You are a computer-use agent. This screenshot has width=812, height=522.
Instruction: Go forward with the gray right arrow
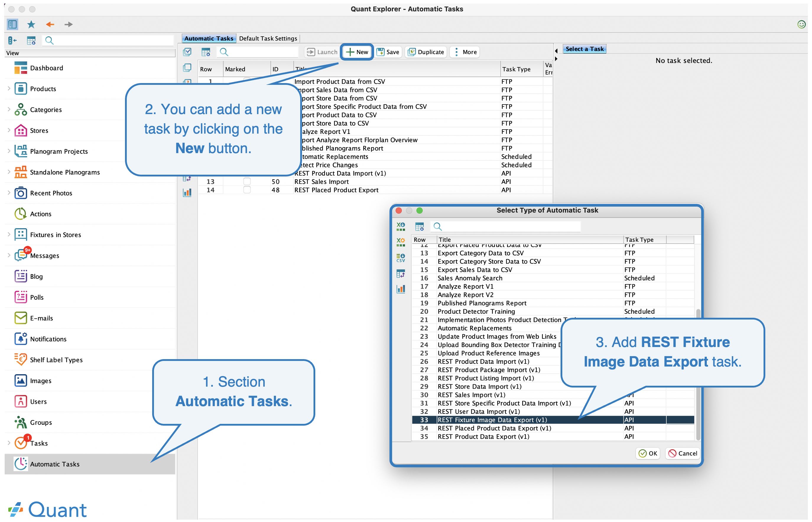[69, 24]
